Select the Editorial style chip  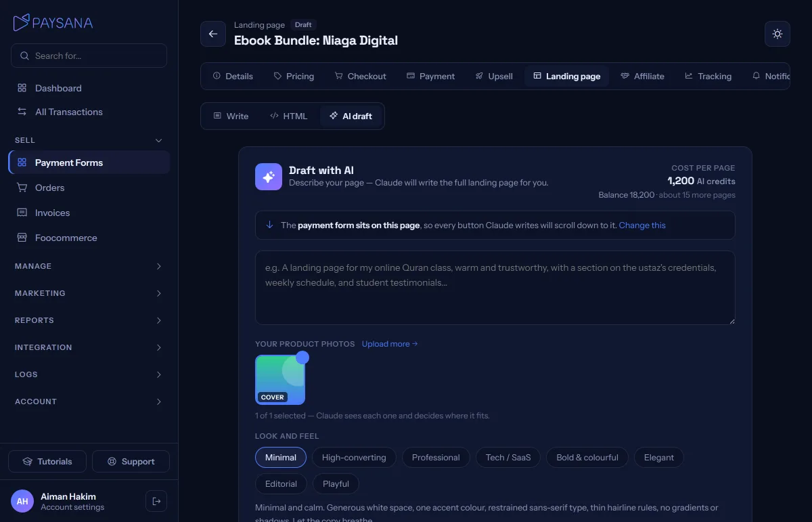281,484
